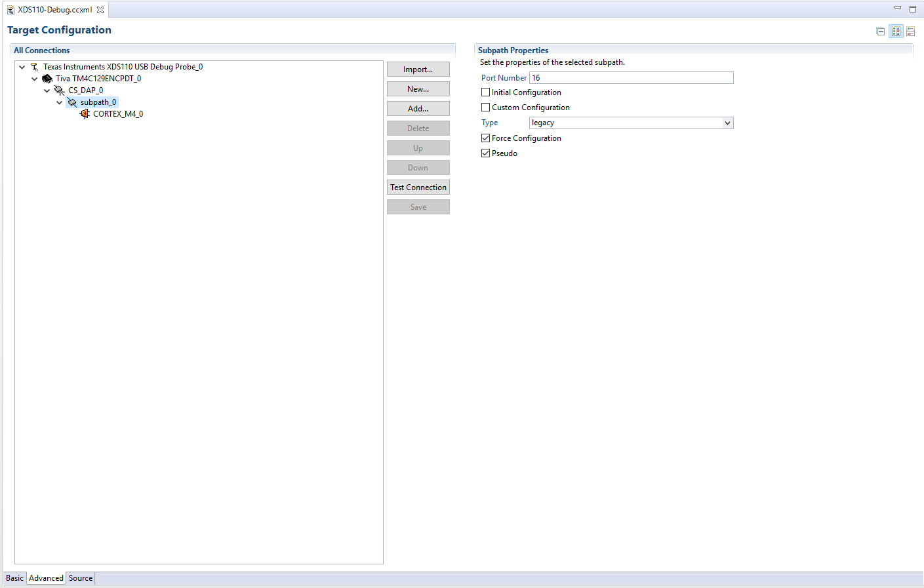
Task: Collapse the Texas Instruments XDS110 probe node
Action: [x=22, y=67]
